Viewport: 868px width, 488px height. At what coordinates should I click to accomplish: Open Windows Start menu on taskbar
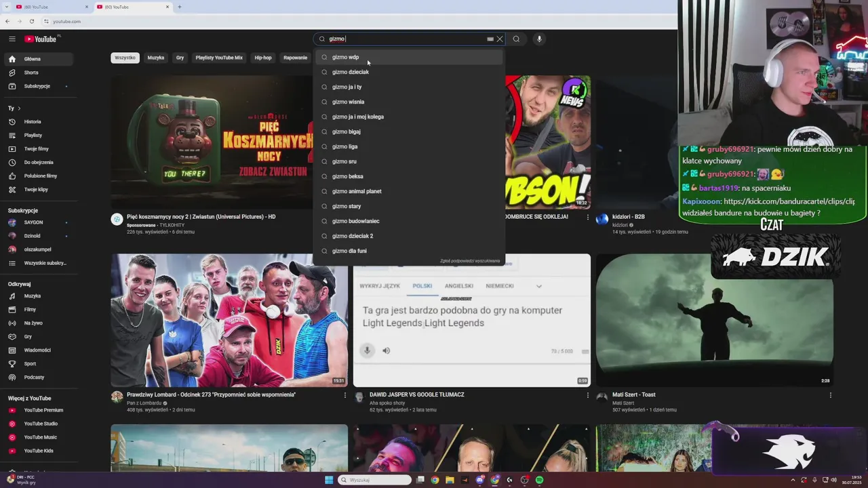coord(329,480)
